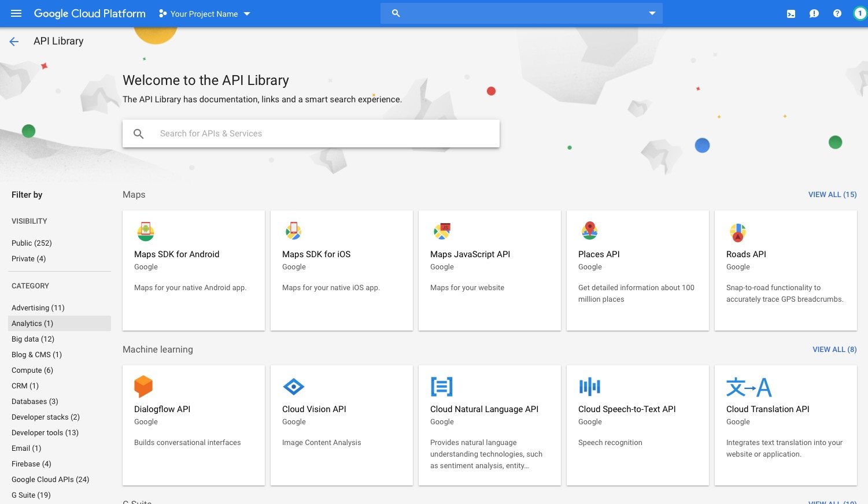Expand the top search bar dropdown arrow
Image resolution: width=868 pixels, height=504 pixels.
click(x=652, y=13)
